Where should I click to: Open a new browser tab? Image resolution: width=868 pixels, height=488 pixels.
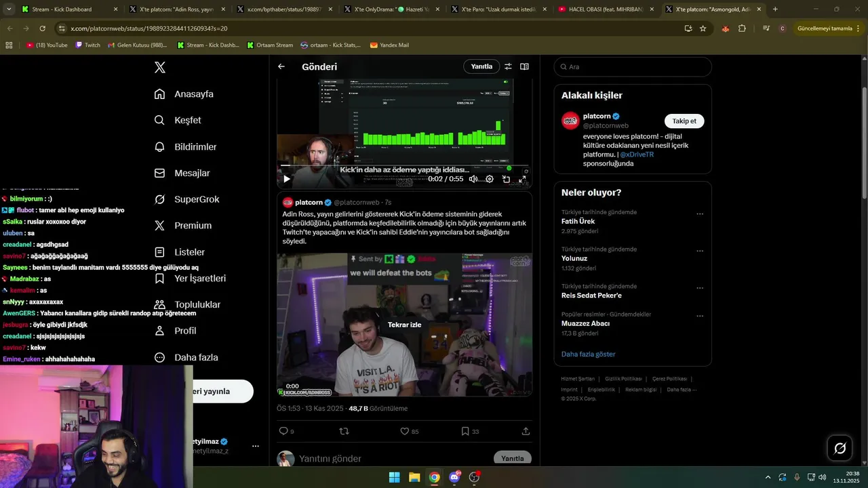[x=775, y=9]
